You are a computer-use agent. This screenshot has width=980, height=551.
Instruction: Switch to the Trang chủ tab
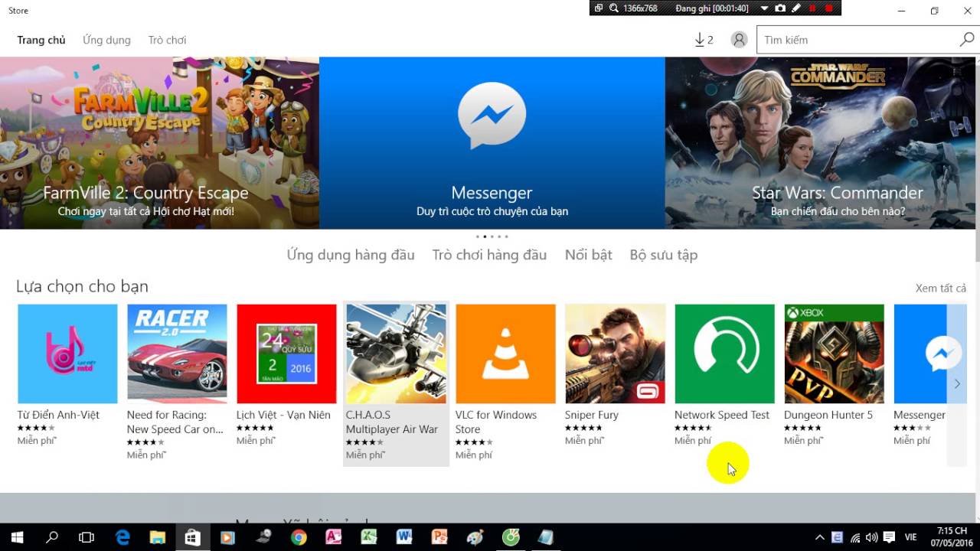[41, 40]
